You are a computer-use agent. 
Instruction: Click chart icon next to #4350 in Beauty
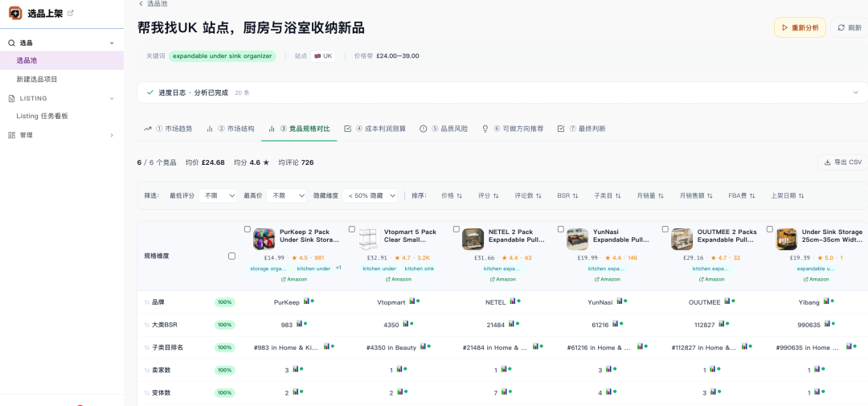pyautogui.click(x=423, y=347)
